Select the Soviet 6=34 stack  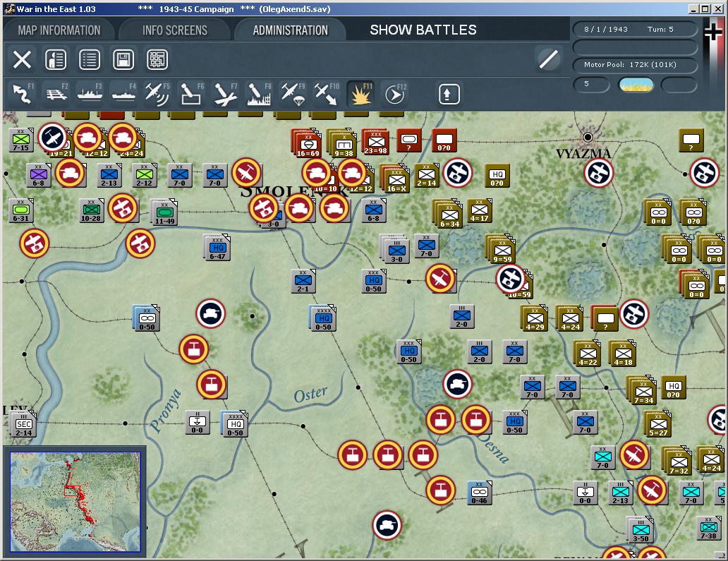[449, 215]
